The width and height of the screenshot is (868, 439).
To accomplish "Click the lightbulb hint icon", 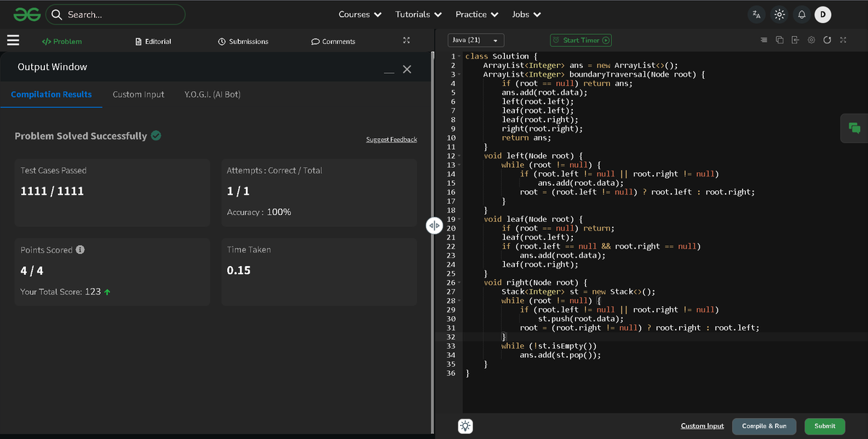I will (x=466, y=426).
